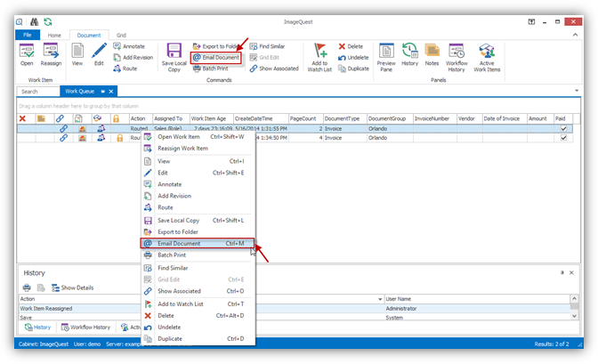Click Delete in the ribbon

click(351, 46)
